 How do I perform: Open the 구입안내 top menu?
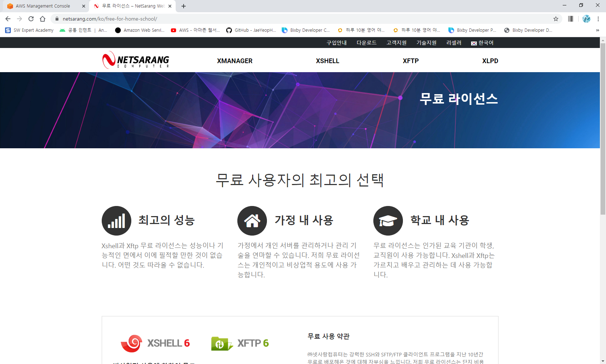[337, 43]
